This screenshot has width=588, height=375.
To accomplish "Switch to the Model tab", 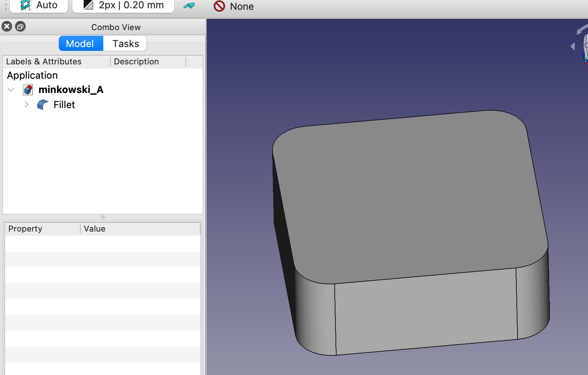I will pyautogui.click(x=81, y=44).
